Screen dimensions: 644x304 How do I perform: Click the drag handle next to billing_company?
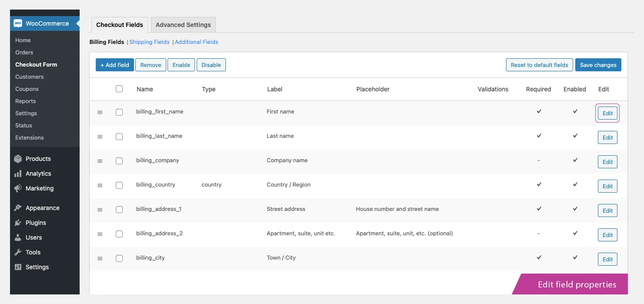[x=100, y=160]
